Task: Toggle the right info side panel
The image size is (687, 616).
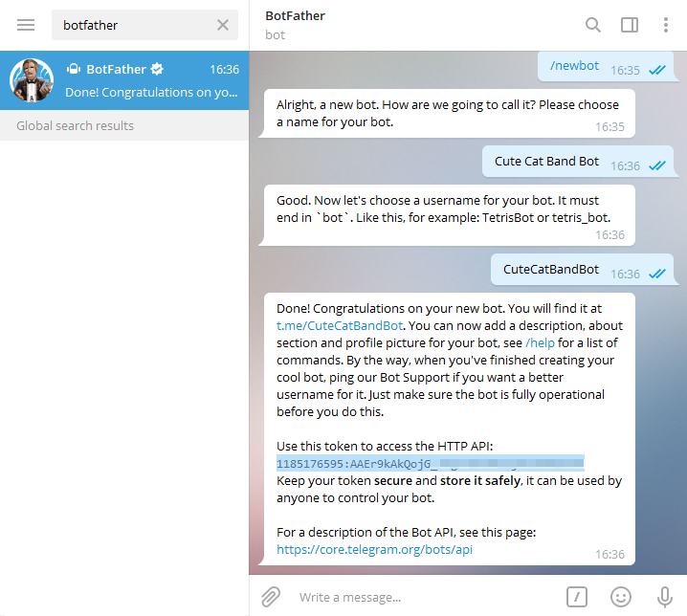Action: click(630, 25)
